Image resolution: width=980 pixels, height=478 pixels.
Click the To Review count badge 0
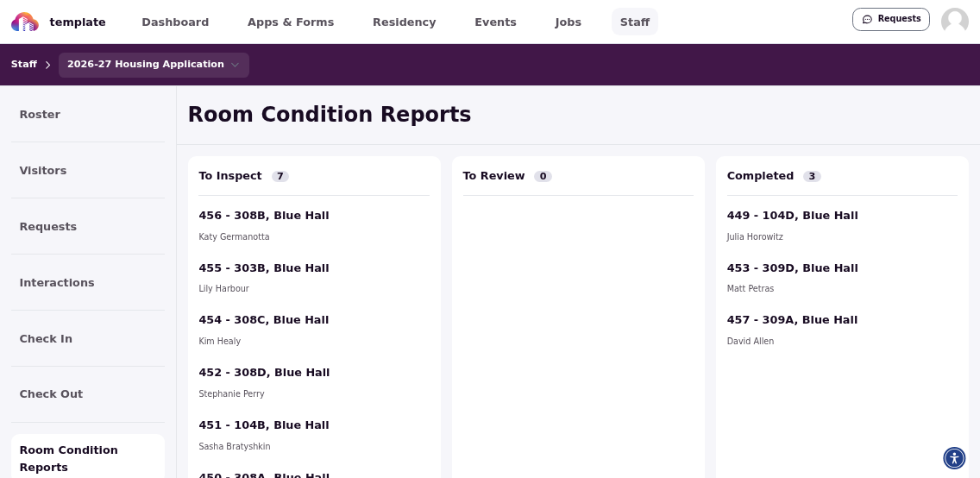543,176
